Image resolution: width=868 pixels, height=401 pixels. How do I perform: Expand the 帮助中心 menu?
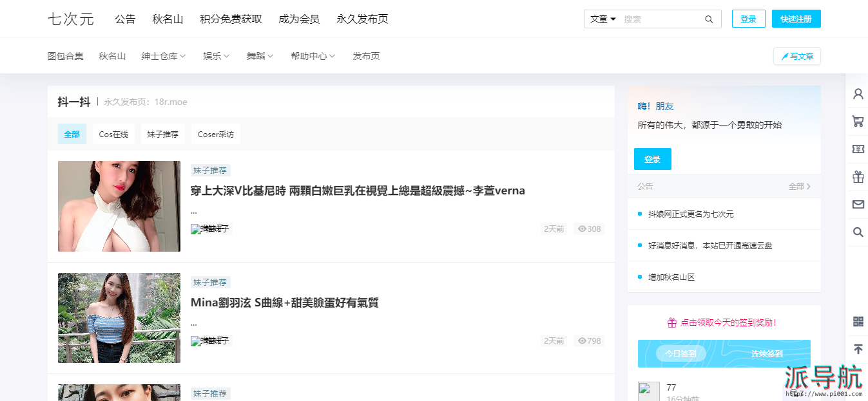pos(313,56)
